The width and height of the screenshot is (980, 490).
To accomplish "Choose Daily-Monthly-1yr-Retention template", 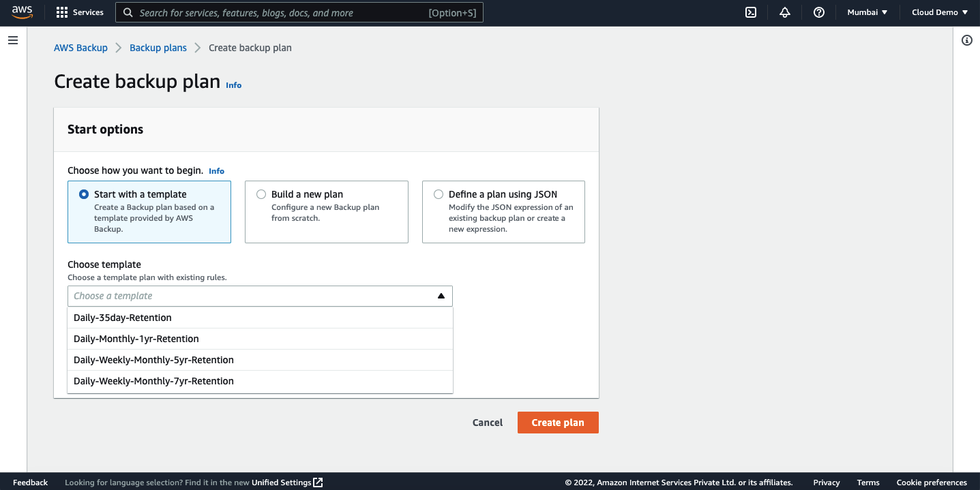I will 260,339.
